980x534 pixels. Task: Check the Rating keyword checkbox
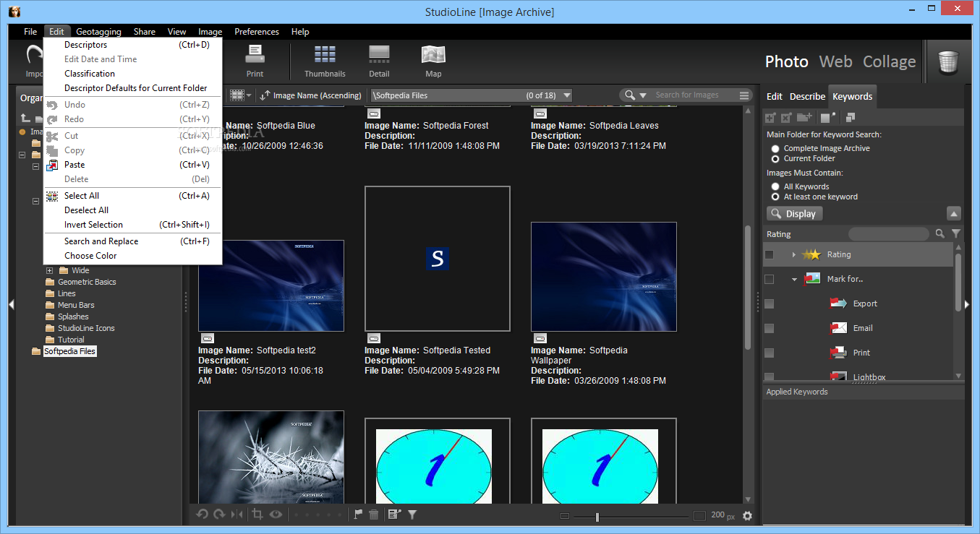coord(769,254)
